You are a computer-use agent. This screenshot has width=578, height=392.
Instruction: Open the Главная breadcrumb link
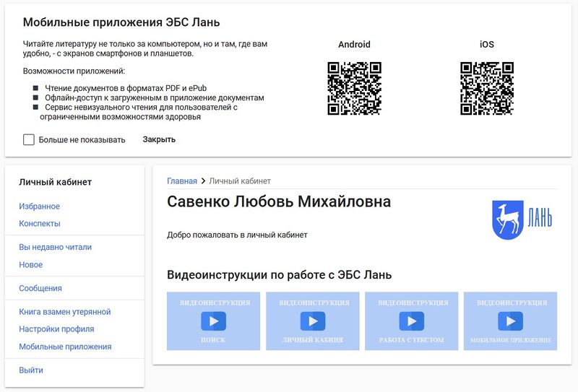click(x=182, y=180)
